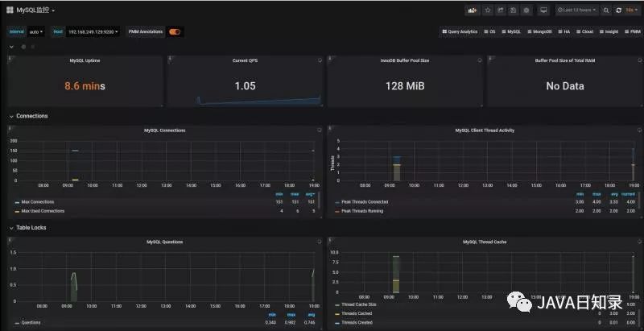Viewport: 644px width, 331px height.
Task: Open the Interval auto dropdown
Action: click(x=36, y=31)
